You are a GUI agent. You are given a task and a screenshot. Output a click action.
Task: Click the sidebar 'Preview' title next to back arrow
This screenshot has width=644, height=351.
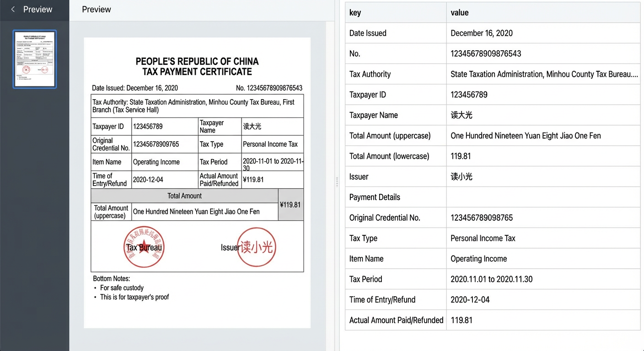pos(38,10)
